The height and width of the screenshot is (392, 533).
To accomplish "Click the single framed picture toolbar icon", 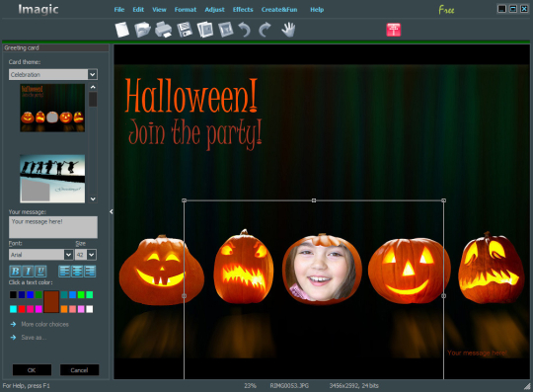I will (226, 30).
